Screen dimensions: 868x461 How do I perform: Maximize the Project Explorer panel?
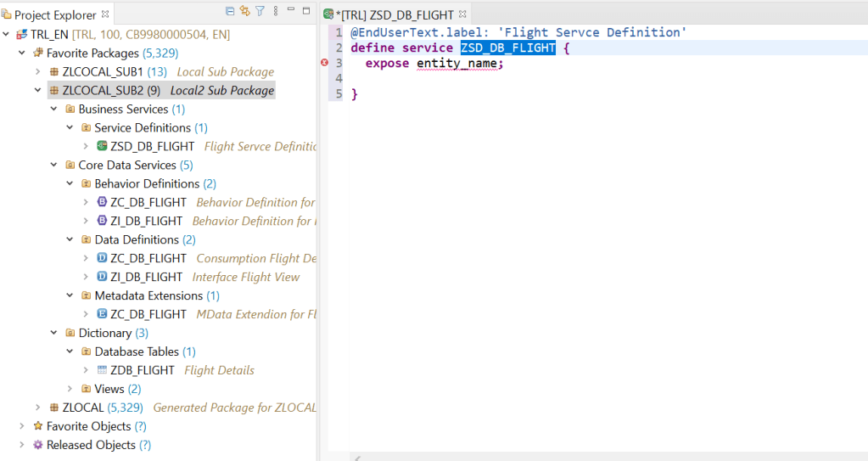pos(306,10)
